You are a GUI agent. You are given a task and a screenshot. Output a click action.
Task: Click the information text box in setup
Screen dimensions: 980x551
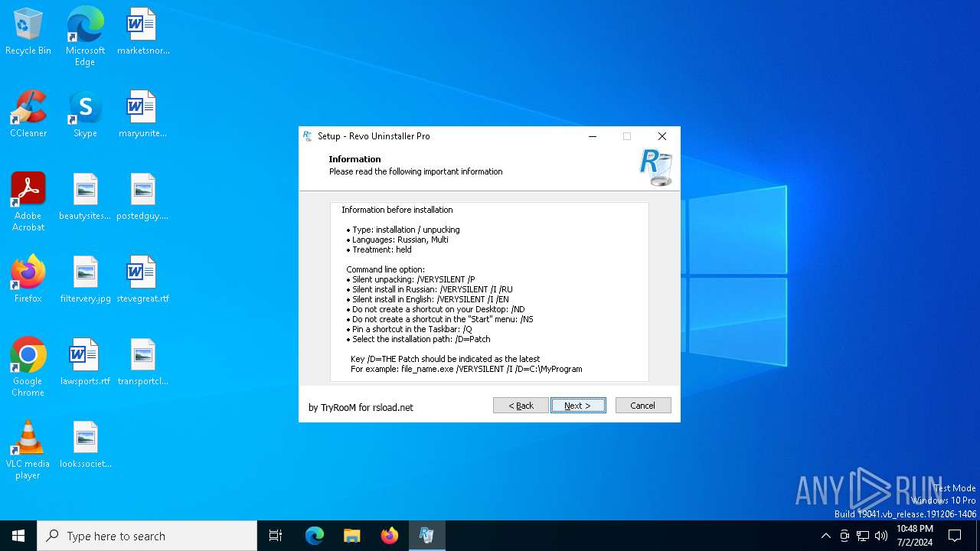[x=489, y=292]
